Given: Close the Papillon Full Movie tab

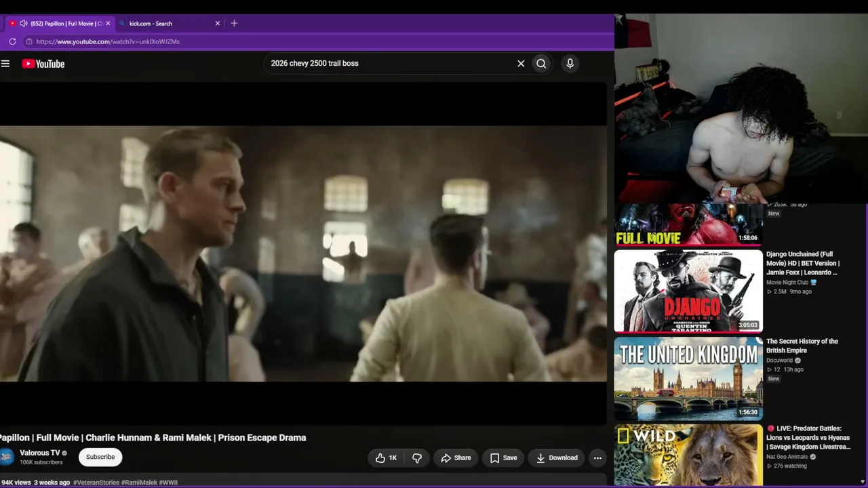Looking at the screenshot, I should click(108, 23).
